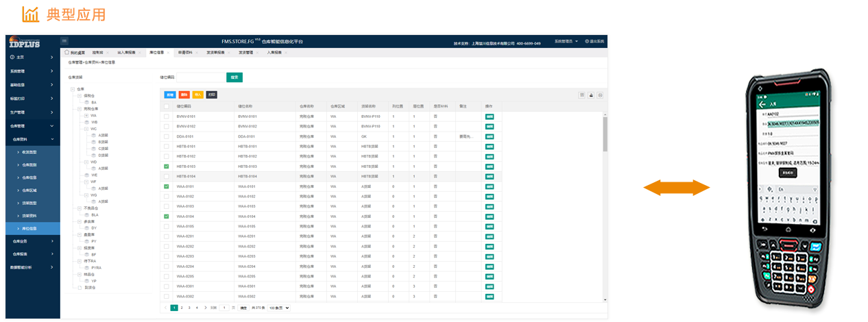The height and width of the screenshot is (322, 868).
Task: Collapse 仓库资料 sidebar submenu
Action: pyautogui.click(x=32, y=139)
